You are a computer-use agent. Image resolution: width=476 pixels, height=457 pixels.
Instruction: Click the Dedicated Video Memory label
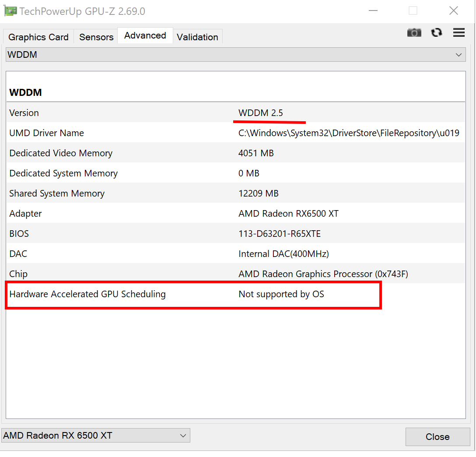[x=61, y=153]
